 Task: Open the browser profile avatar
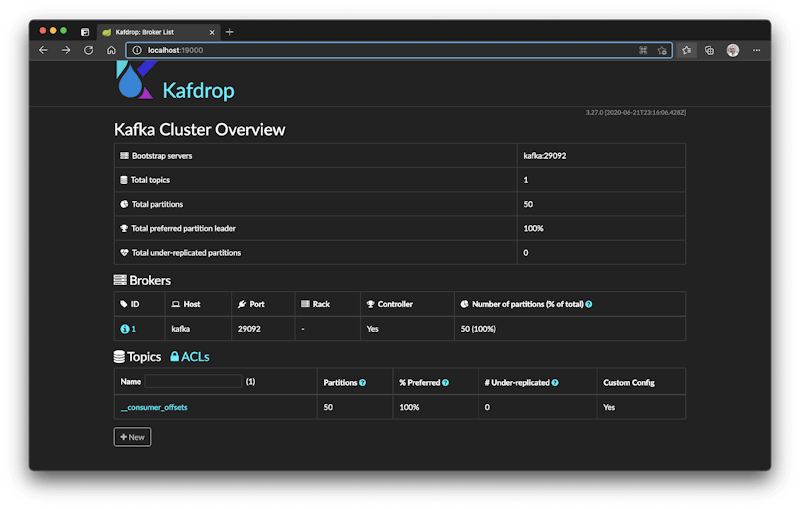tap(733, 50)
